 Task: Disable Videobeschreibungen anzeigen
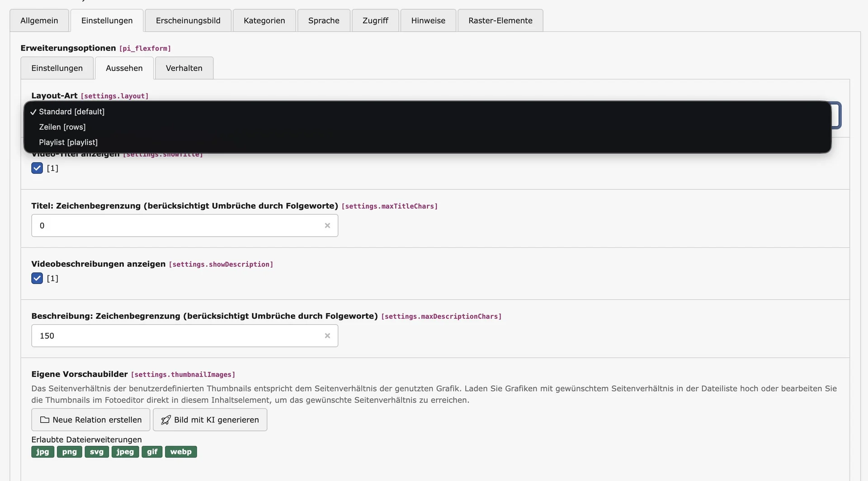[x=37, y=278]
